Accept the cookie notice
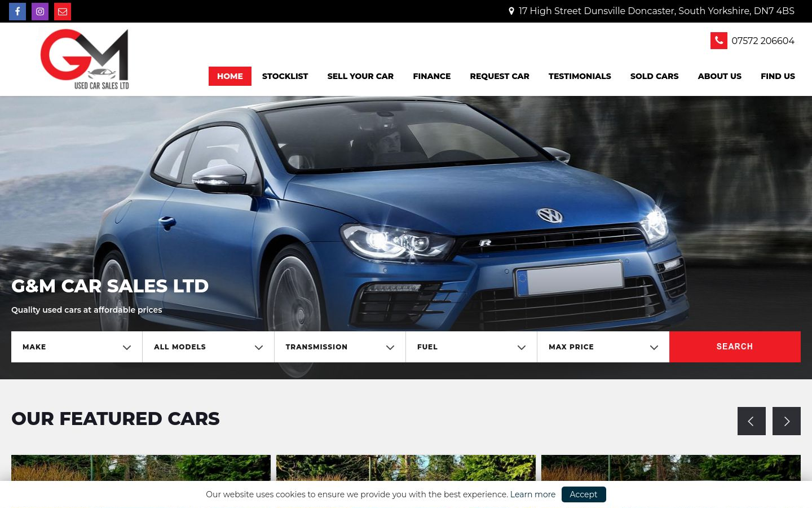This screenshot has height=508, width=812. point(584,494)
